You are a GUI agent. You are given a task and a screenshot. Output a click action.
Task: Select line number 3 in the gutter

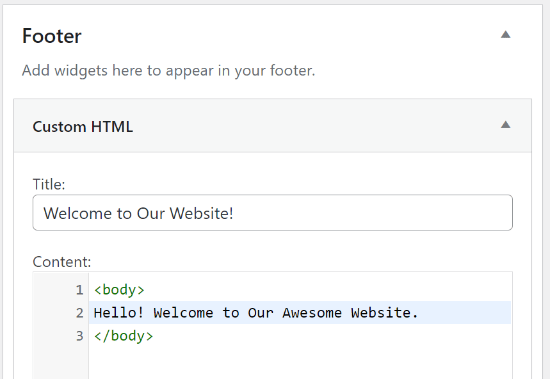point(80,336)
